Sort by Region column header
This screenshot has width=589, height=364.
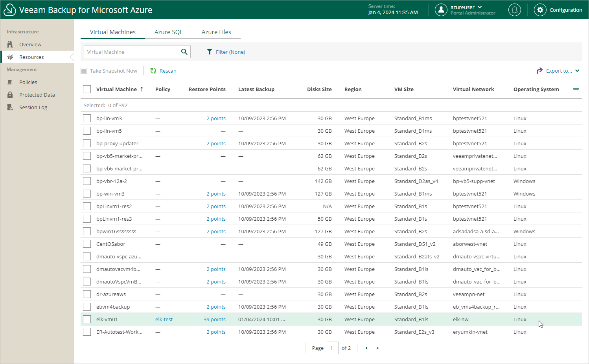point(353,89)
